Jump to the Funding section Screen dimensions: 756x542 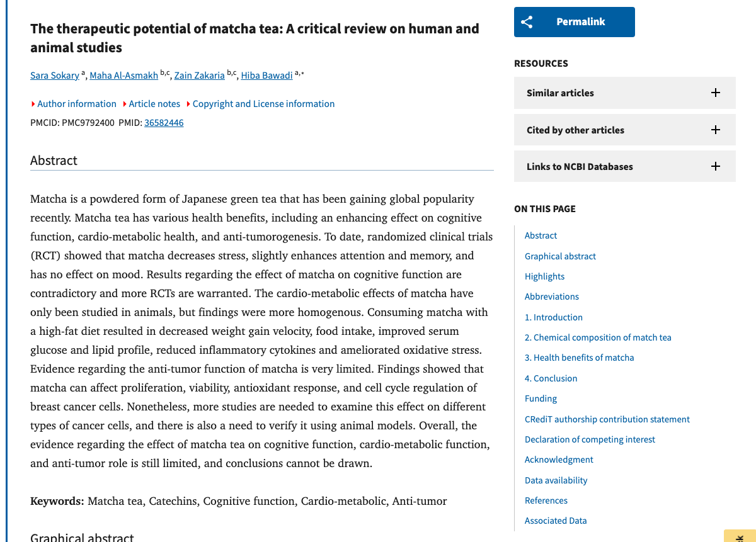coord(541,398)
